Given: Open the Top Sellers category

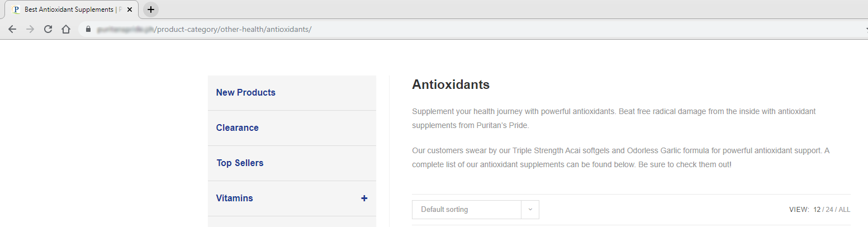Looking at the screenshot, I should [x=240, y=163].
